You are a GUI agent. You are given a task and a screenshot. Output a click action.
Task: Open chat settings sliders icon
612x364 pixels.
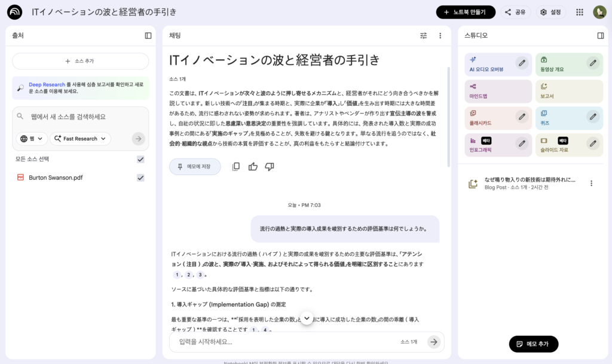coord(424,36)
